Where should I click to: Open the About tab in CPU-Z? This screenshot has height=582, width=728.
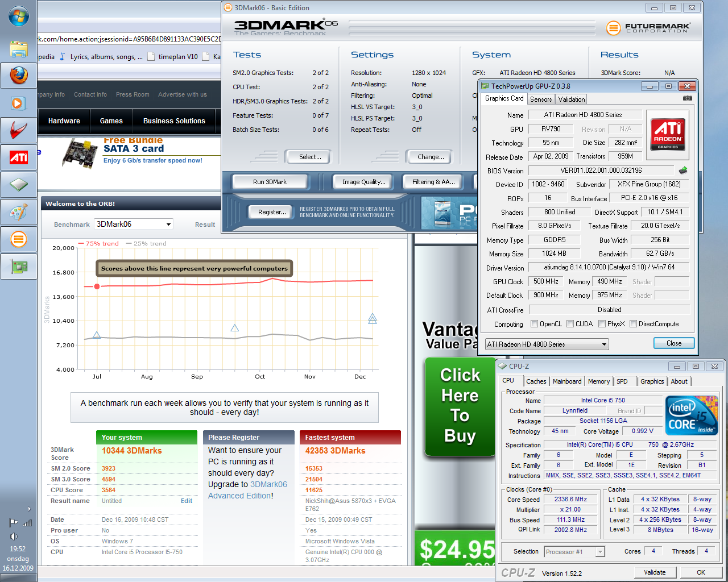(x=679, y=381)
